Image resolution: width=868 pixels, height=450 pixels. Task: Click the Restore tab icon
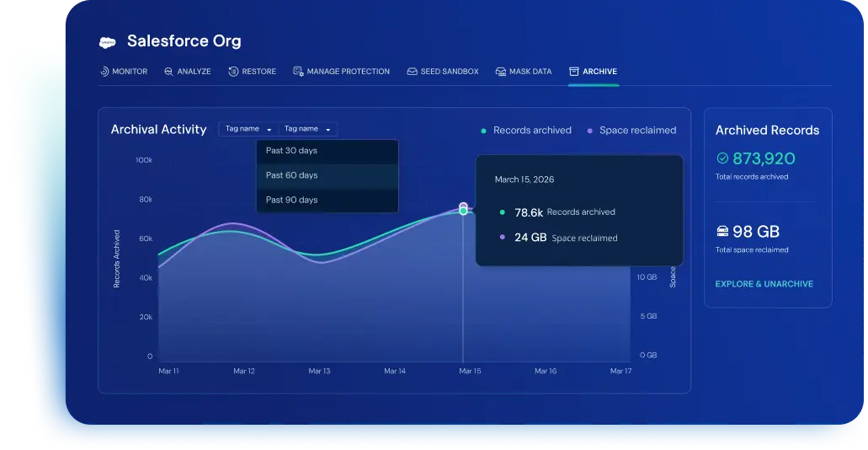[233, 72]
